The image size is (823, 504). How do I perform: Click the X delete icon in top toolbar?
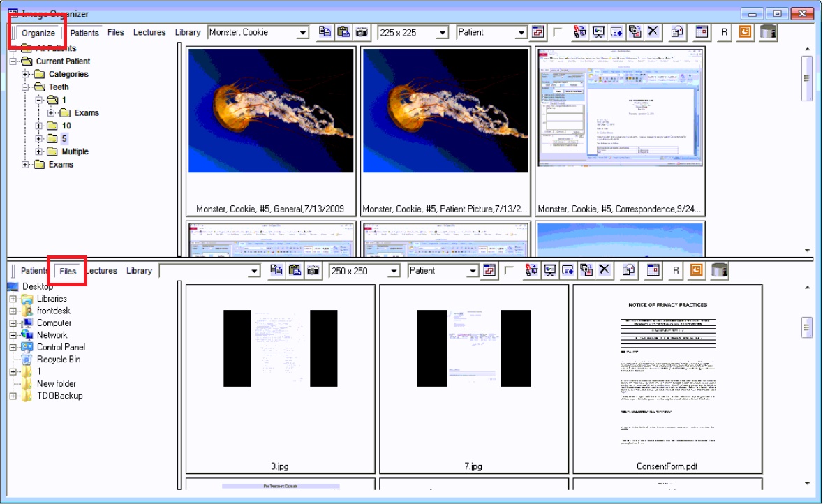653,32
